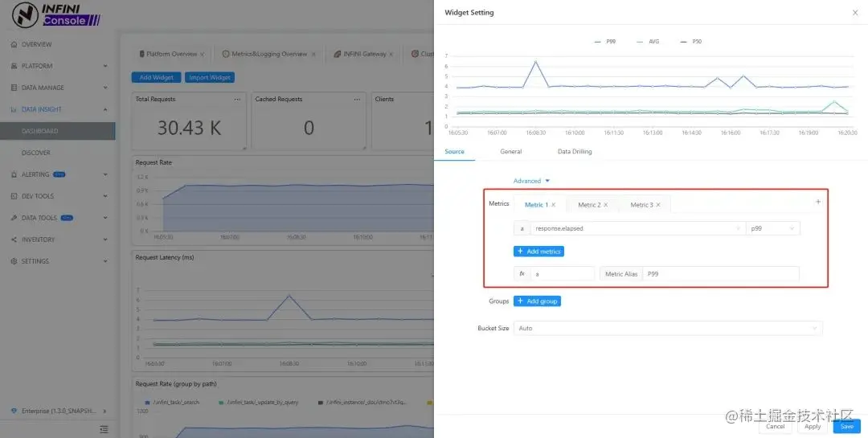Image resolution: width=868 pixels, height=438 pixels.
Task: Click the Save button
Action: pyautogui.click(x=847, y=427)
